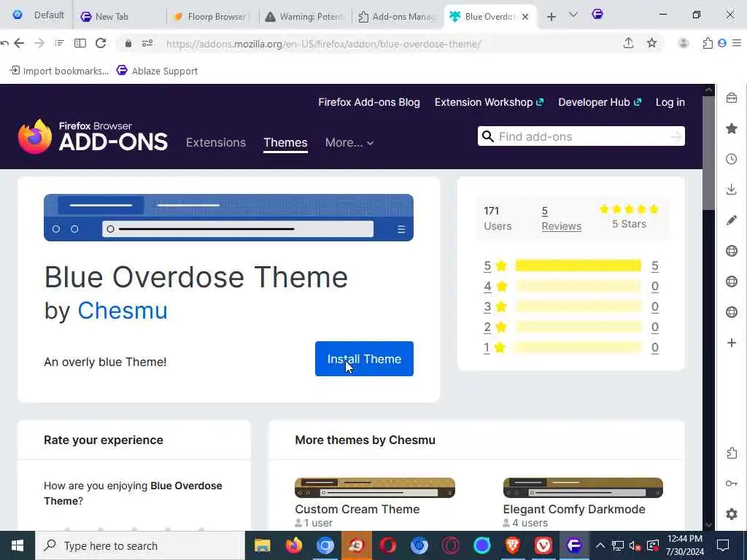The height and width of the screenshot is (560, 747).
Task: Open Extension Workshop link
Action: coord(489,102)
